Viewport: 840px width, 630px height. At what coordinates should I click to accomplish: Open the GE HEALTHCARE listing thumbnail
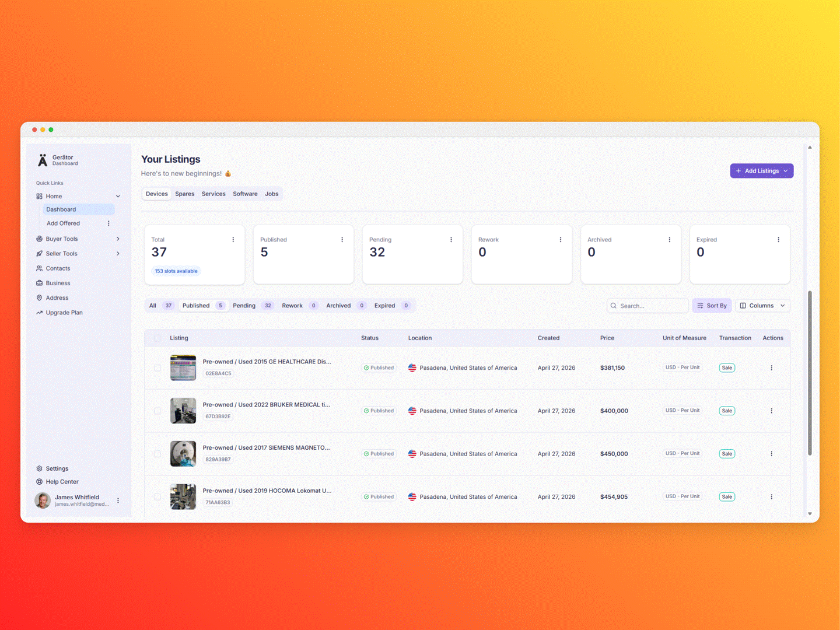(x=183, y=368)
